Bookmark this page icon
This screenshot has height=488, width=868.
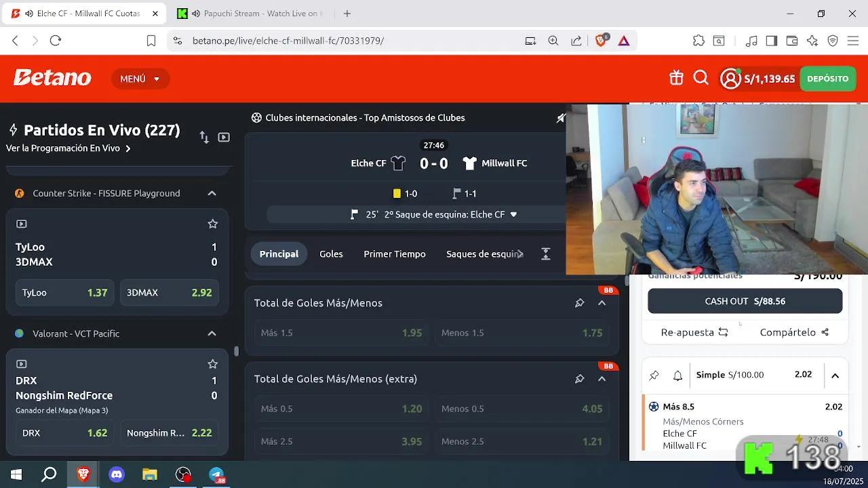click(x=151, y=41)
